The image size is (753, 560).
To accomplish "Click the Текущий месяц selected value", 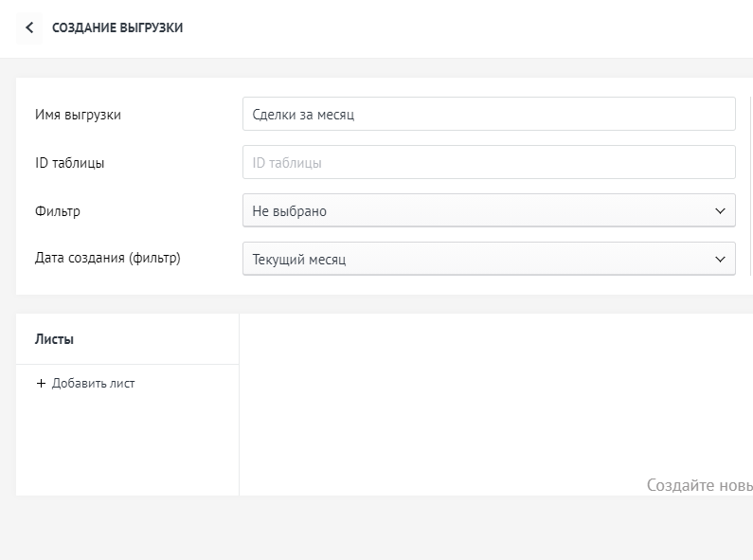I will [x=299, y=259].
